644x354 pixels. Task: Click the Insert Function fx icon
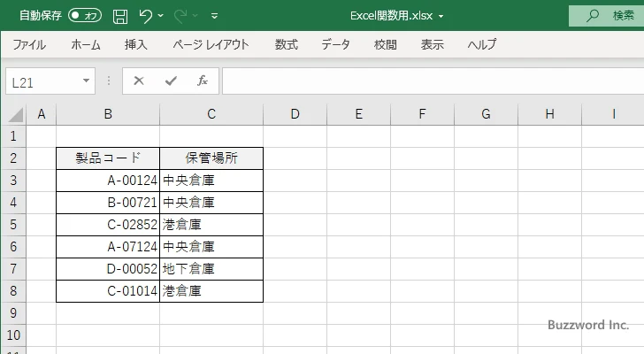click(x=203, y=81)
